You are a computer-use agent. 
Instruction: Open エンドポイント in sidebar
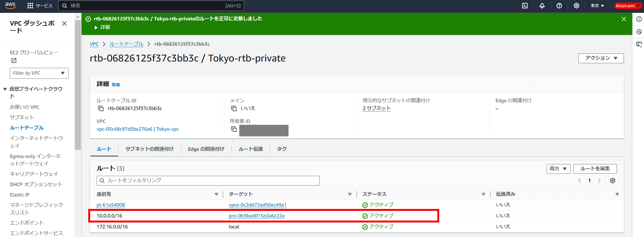tap(27, 223)
